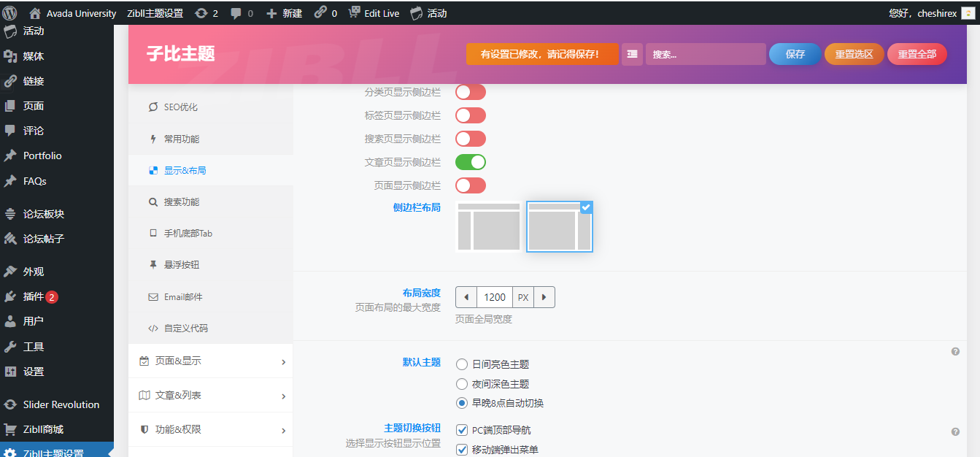Expand the 功能&权限 section
The width and height of the screenshot is (980, 457).
(x=210, y=430)
